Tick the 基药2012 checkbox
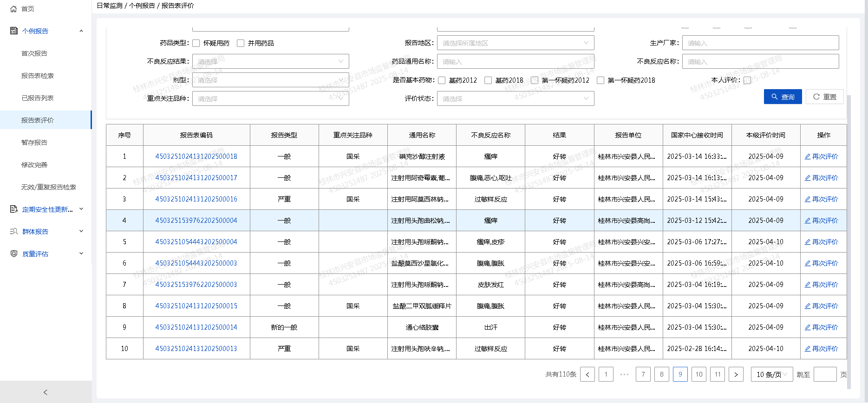 442,80
